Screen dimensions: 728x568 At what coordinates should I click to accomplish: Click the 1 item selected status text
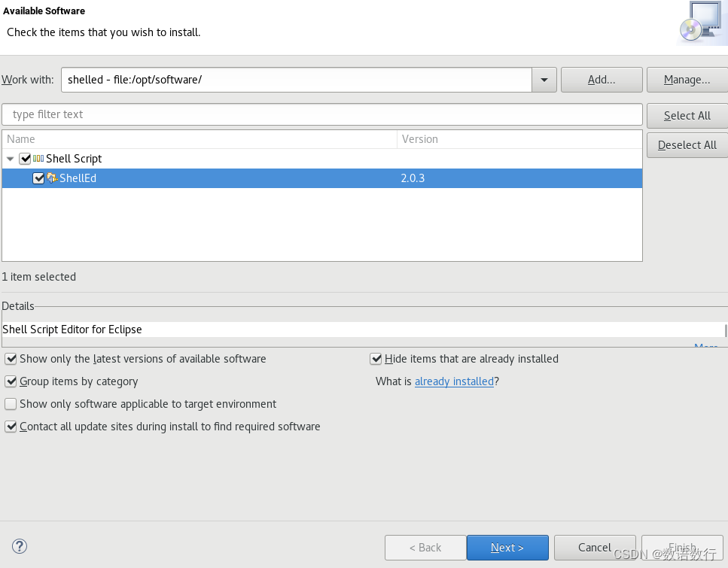point(39,277)
